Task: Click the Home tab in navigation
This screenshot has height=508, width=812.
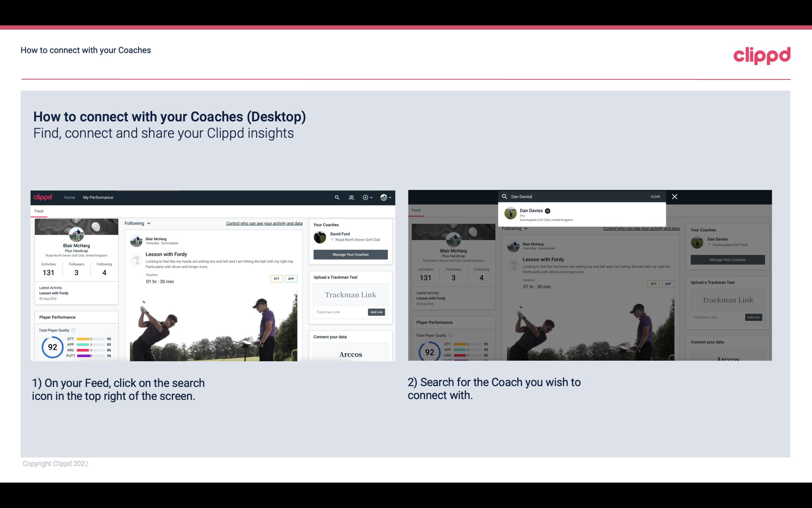Action: [69, 197]
